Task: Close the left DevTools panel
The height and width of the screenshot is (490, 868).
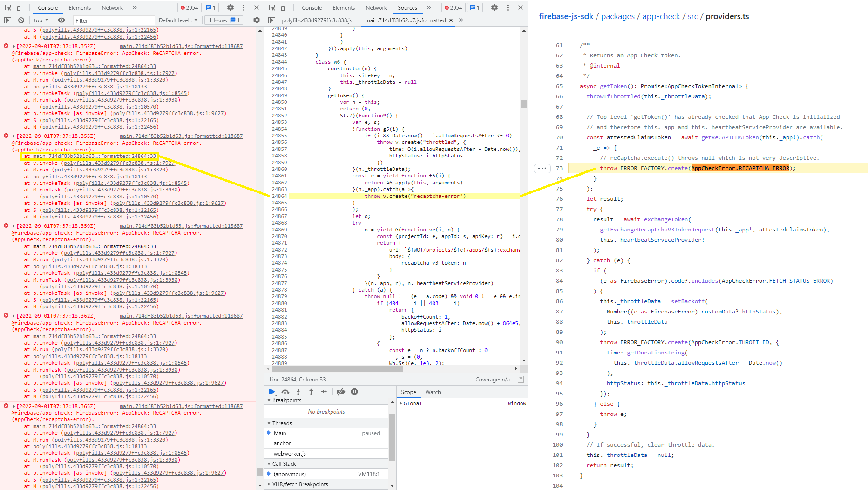Action: pos(257,7)
